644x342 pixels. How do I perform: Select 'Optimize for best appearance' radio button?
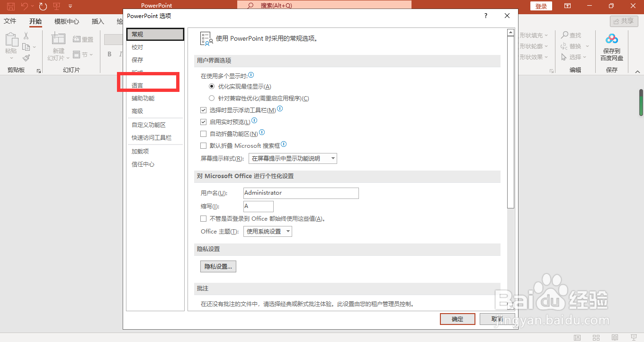(x=212, y=87)
